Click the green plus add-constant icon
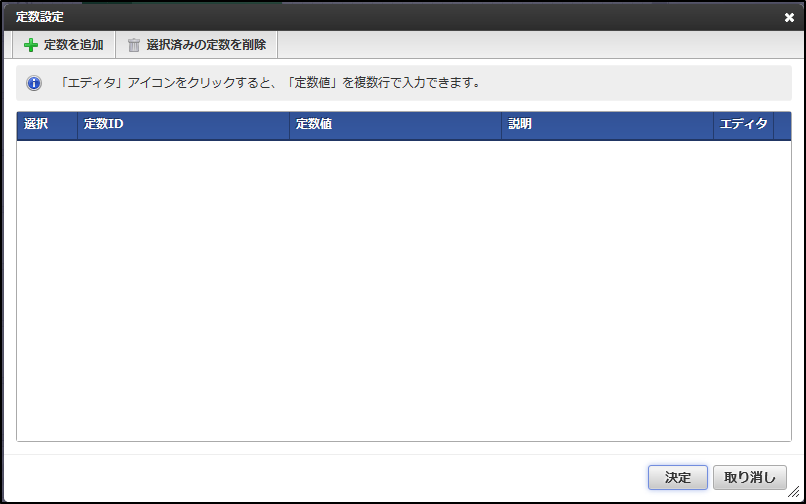 tap(31, 45)
